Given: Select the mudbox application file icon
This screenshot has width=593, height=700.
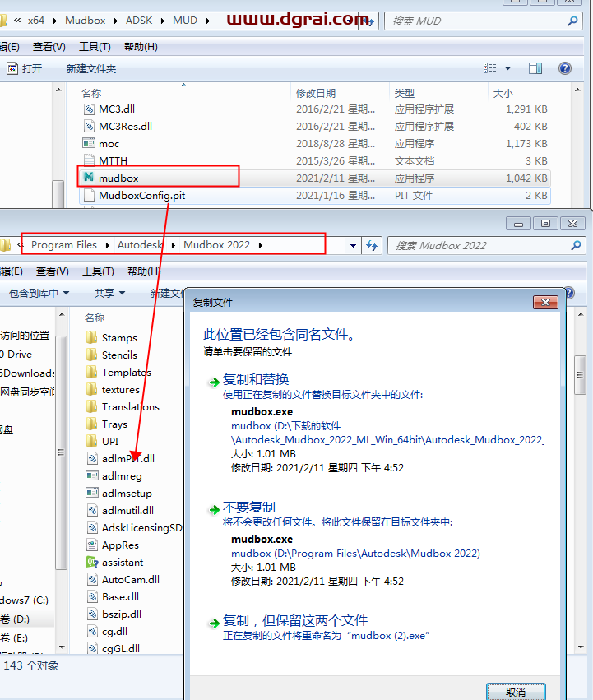Looking at the screenshot, I should point(89,177).
